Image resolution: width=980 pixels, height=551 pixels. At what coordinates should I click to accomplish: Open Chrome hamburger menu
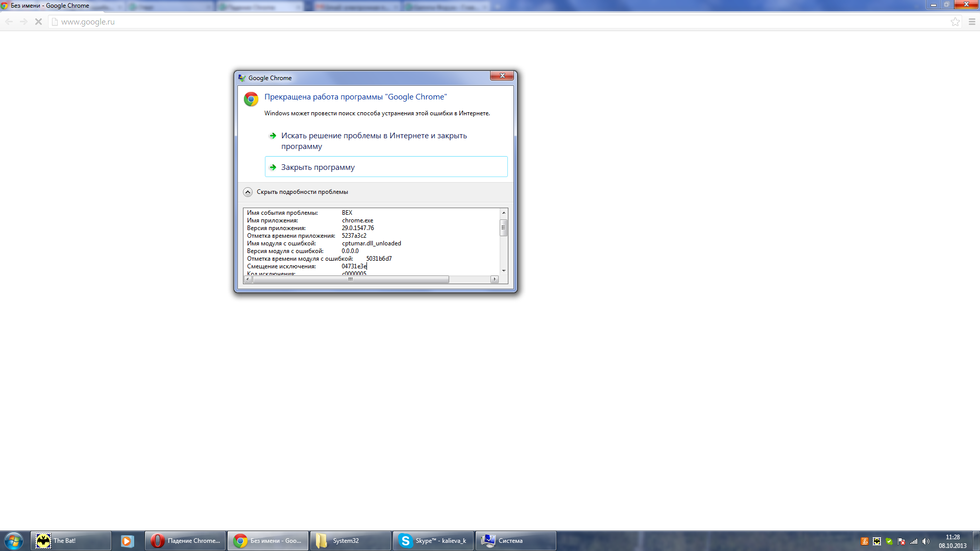[972, 21]
